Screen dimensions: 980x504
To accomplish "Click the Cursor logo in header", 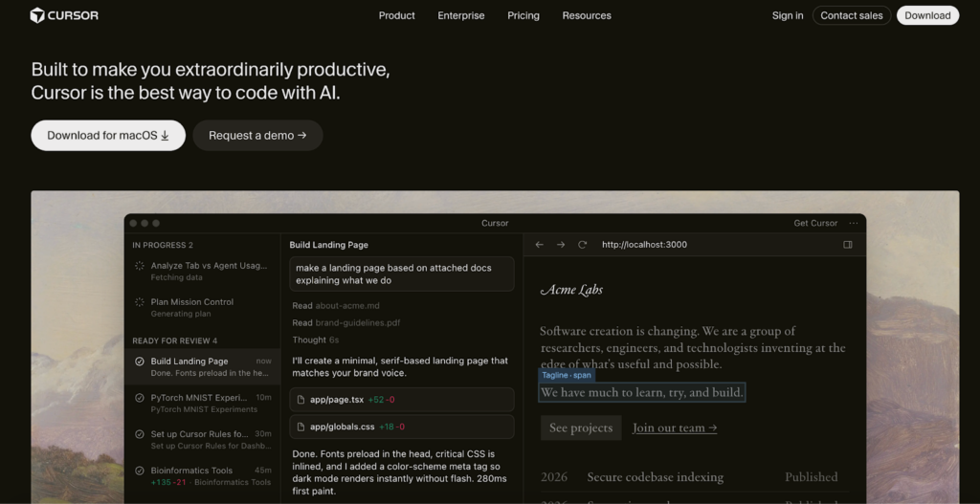I will point(64,15).
